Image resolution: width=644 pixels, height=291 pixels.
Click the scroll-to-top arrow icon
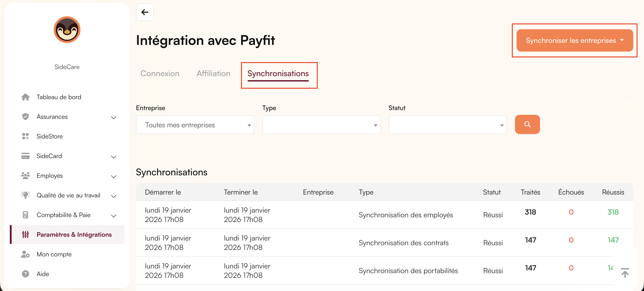[625, 273]
